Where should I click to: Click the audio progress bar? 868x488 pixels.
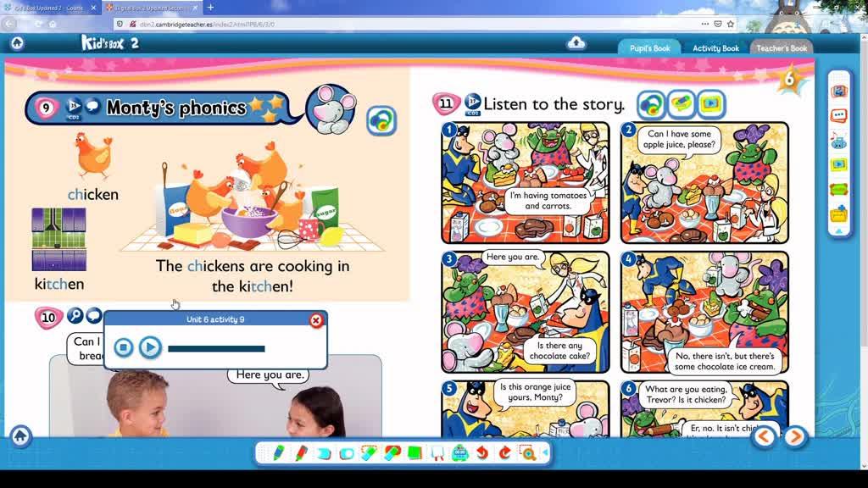click(x=216, y=348)
